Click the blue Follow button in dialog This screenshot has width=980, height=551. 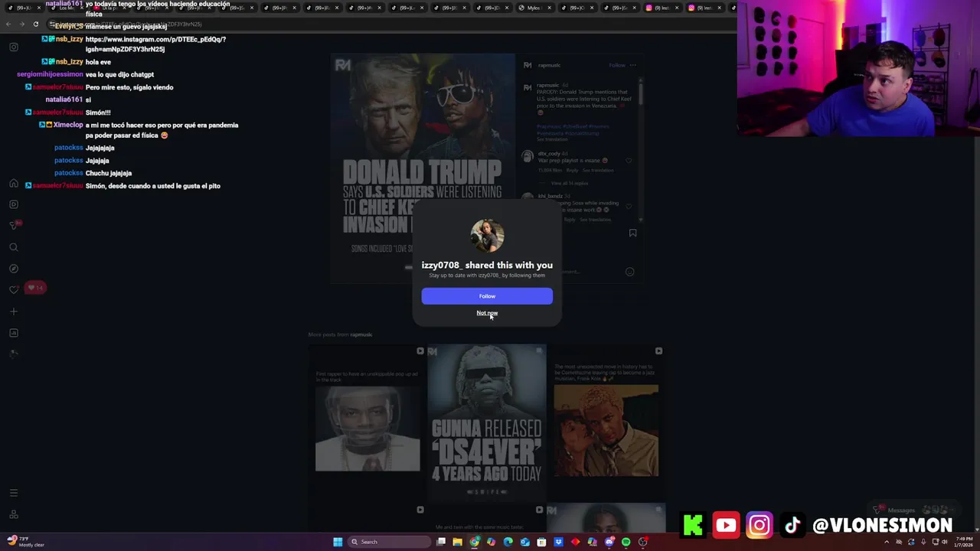tap(487, 296)
